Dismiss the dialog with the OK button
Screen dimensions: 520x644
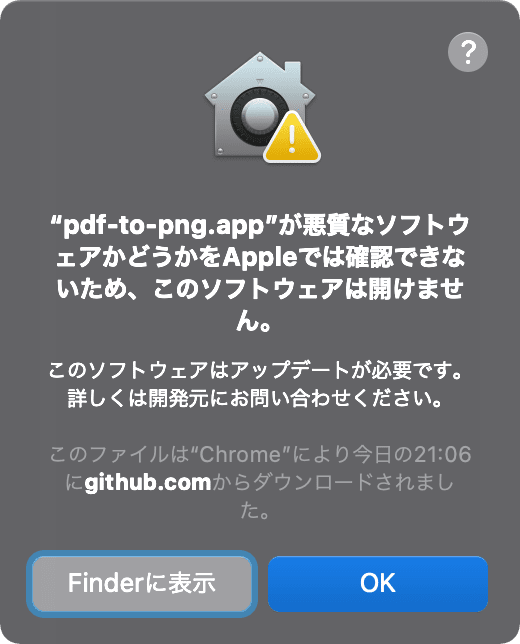click(x=378, y=584)
